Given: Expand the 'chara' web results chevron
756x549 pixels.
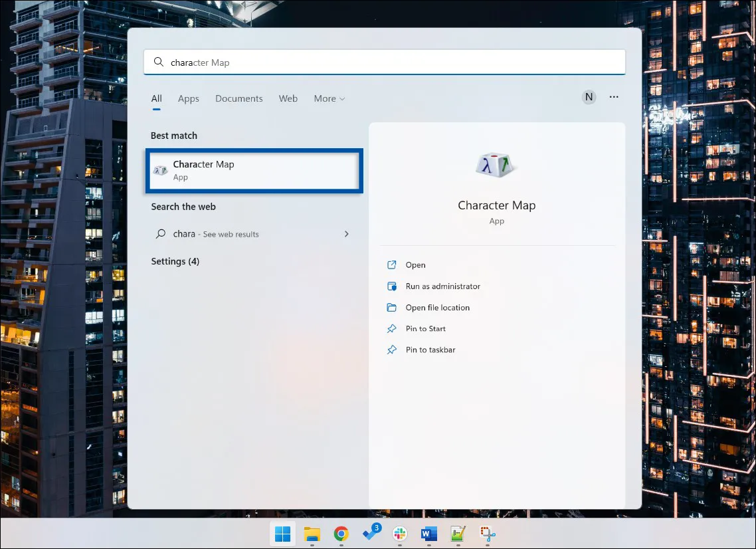Looking at the screenshot, I should (x=346, y=234).
